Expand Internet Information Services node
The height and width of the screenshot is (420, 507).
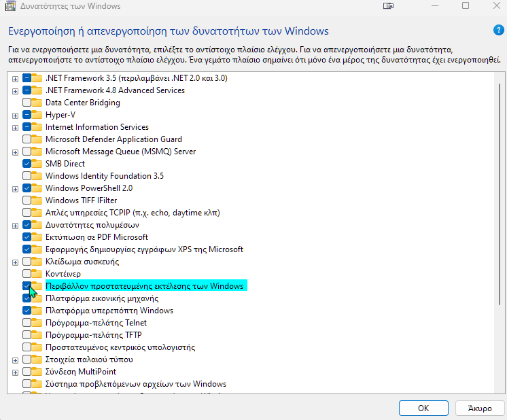click(x=15, y=128)
